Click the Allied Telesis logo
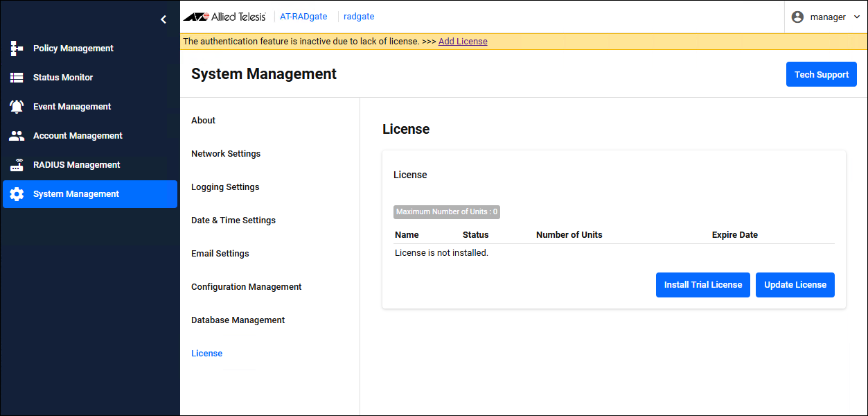The width and height of the screenshot is (868, 416). 224,17
